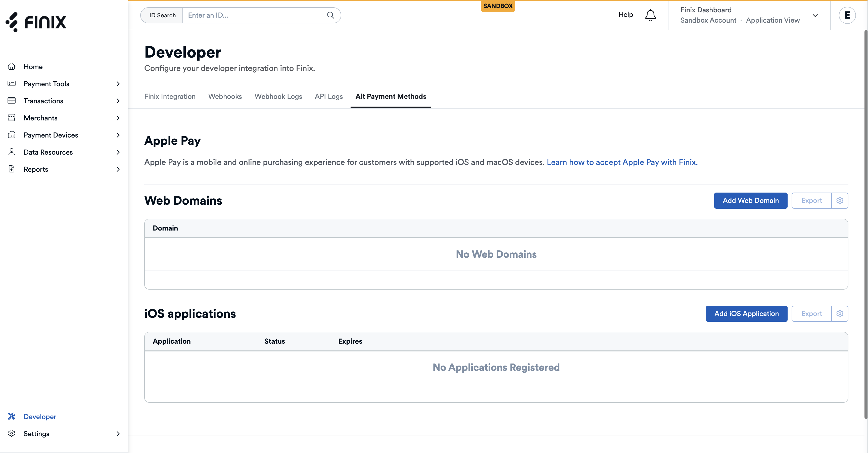Viewport: 868px width, 453px height.
Task: Export the Web Domains table
Action: pyautogui.click(x=811, y=201)
